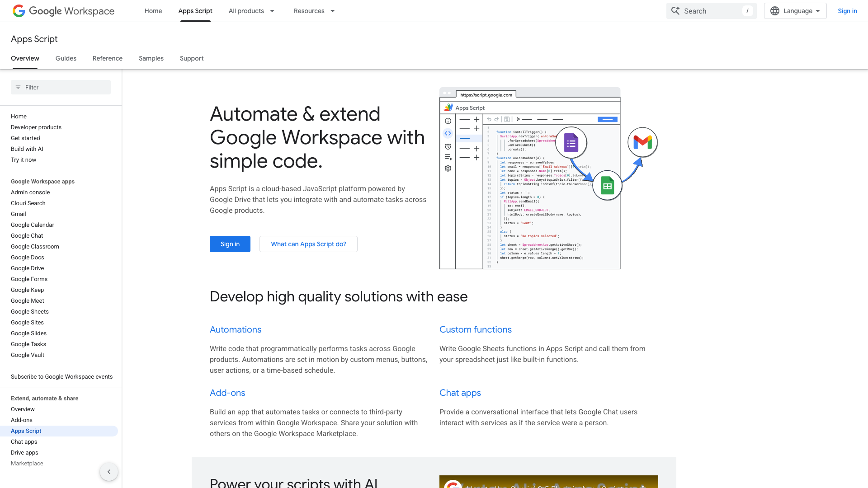868x488 pixels.
Task: Open the Home top navigation item
Action: (x=153, y=11)
